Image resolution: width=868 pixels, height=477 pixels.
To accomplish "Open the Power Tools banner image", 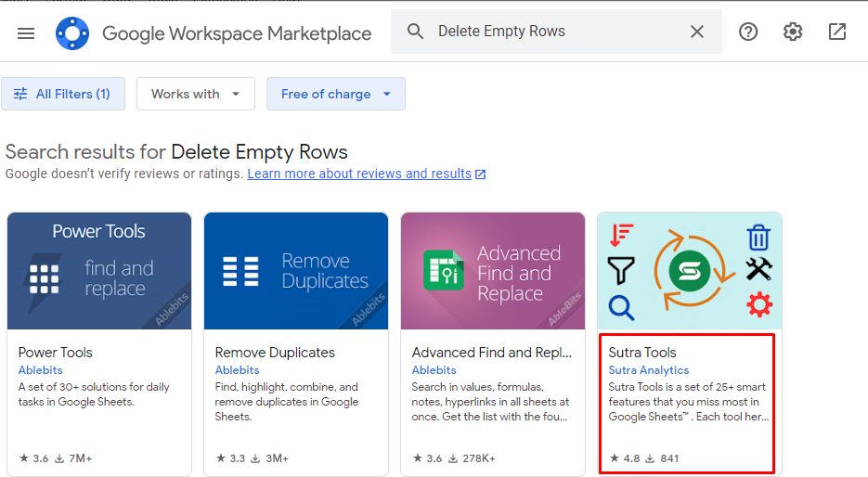I will 99,271.
